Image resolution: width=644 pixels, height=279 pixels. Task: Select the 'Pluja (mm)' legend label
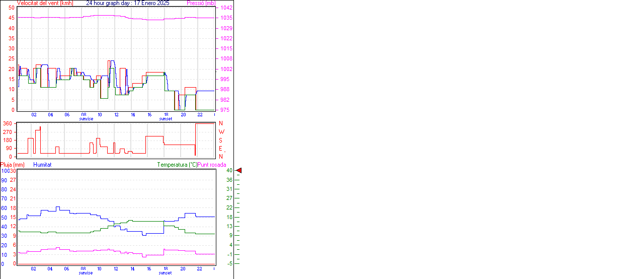(13, 165)
